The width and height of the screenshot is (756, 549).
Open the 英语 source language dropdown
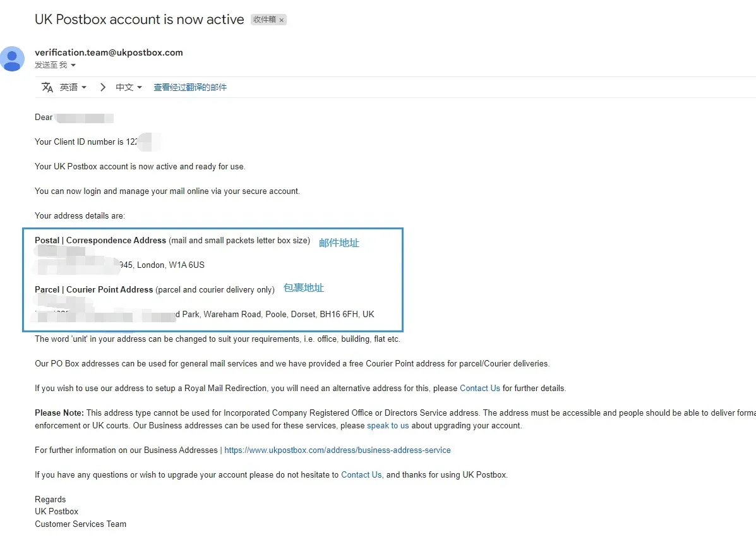(73, 87)
